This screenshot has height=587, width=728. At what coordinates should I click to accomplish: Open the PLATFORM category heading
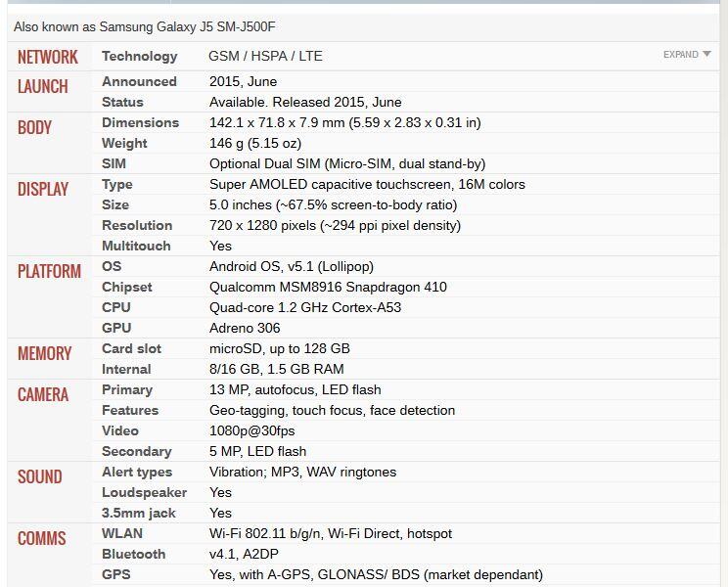point(49,271)
